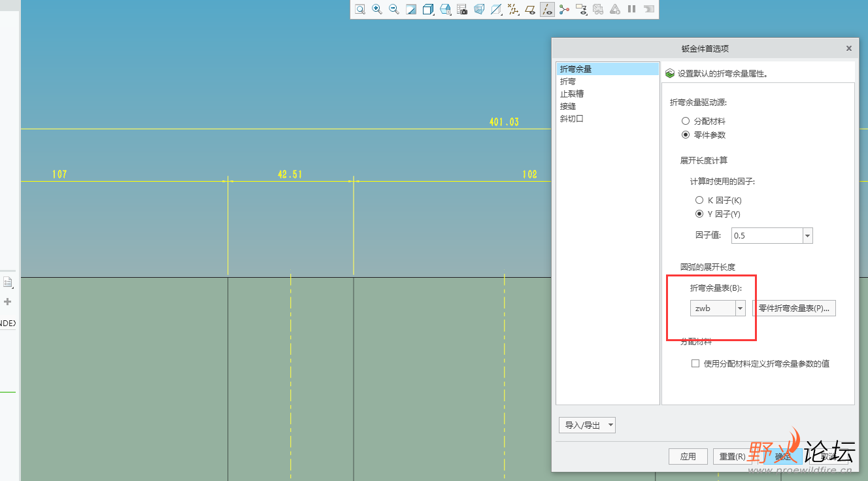The image size is (868, 481).
Task: Open the view manager camera icon
Action: tap(462, 9)
